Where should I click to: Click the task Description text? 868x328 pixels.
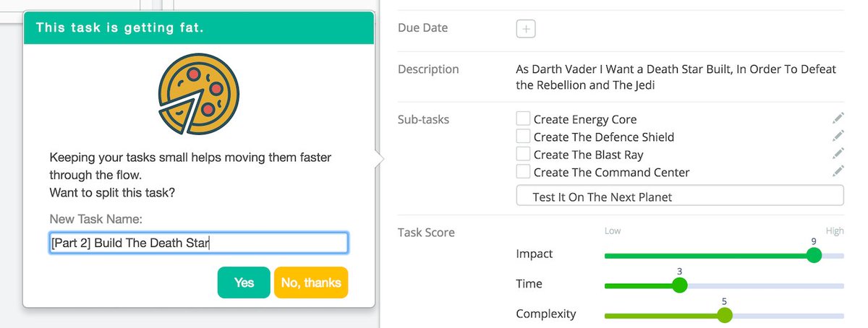(x=676, y=77)
